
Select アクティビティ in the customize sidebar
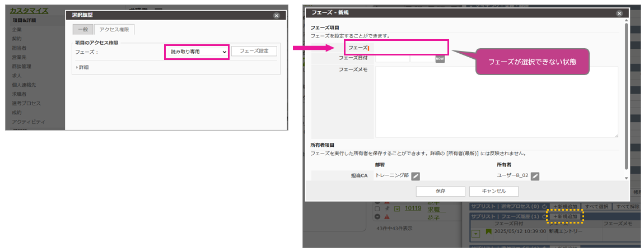[x=29, y=122]
